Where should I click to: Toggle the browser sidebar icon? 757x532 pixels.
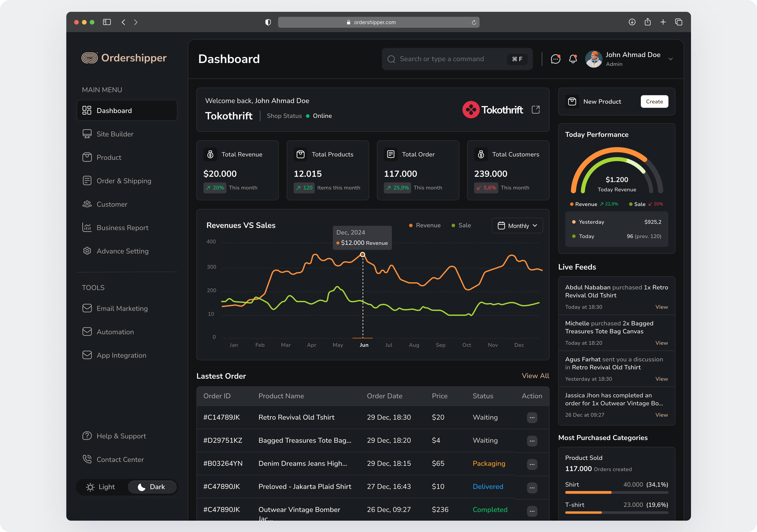pyautogui.click(x=107, y=22)
